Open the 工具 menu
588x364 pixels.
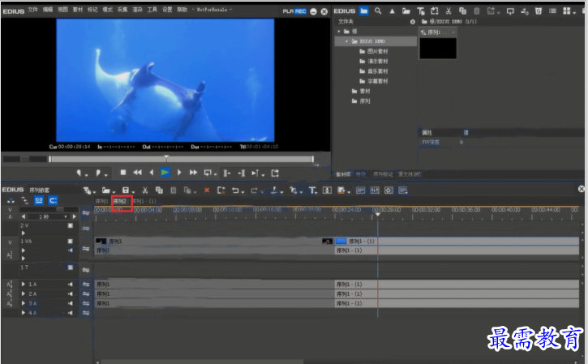[x=152, y=10]
